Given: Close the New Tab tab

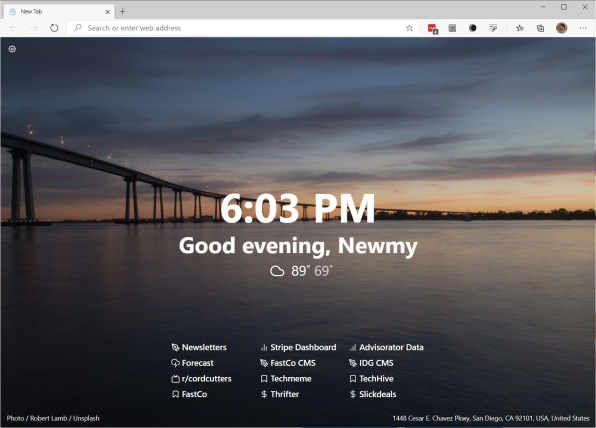Looking at the screenshot, I should tap(108, 12).
